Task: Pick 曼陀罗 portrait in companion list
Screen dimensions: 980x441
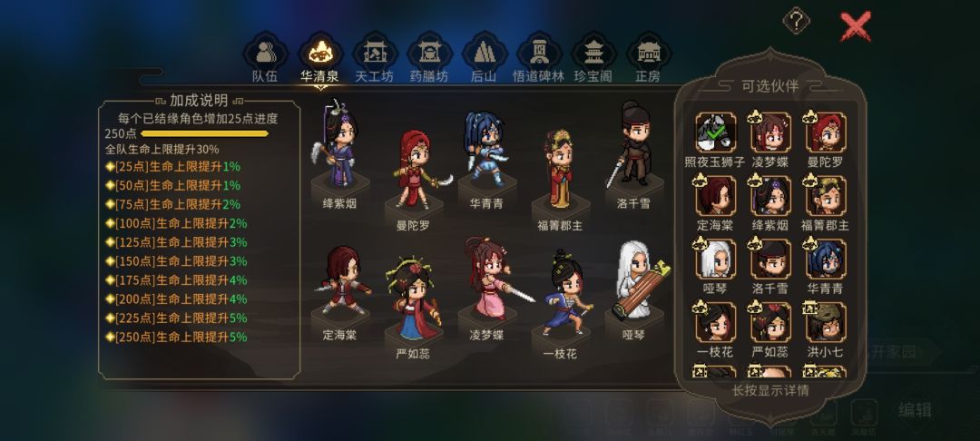Action: click(x=826, y=132)
